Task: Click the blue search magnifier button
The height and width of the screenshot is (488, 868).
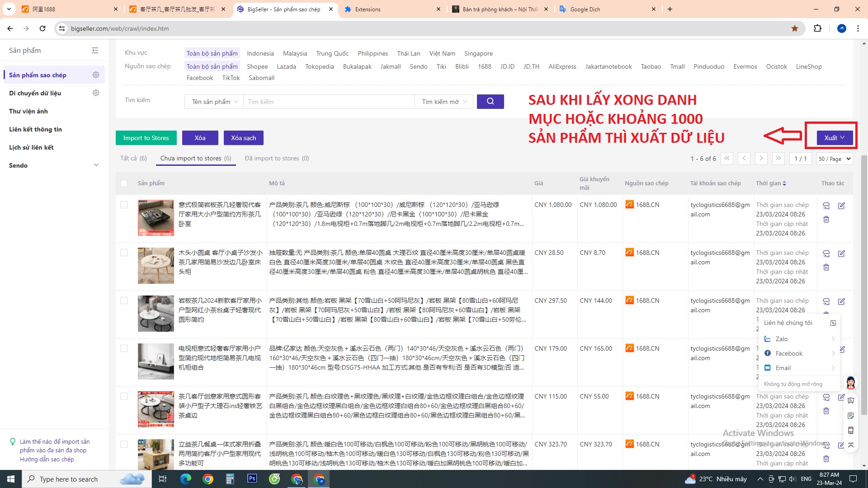Action: (x=490, y=102)
